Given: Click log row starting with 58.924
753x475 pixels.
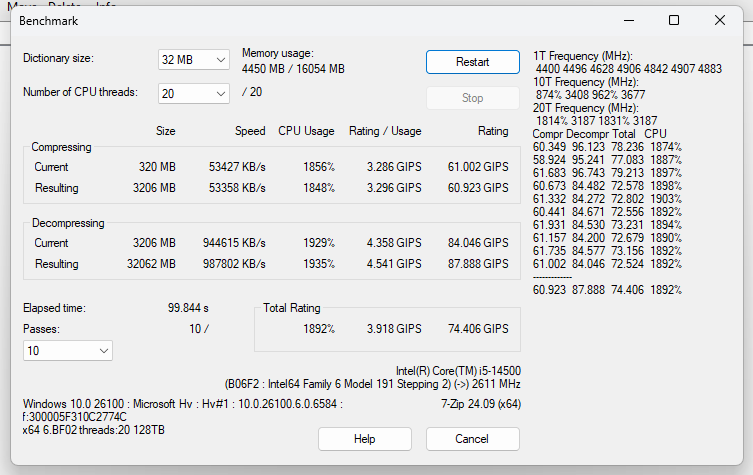Looking at the screenshot, I should 607,159.
